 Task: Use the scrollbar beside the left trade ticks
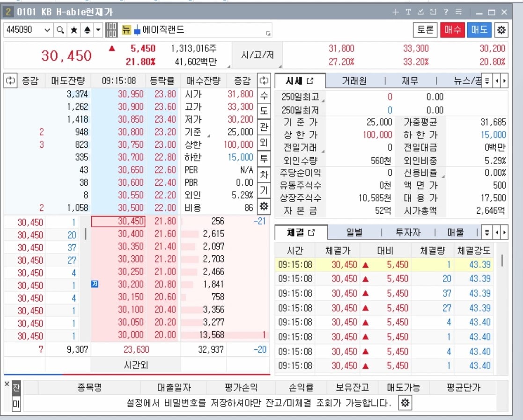tap(86, 233)
